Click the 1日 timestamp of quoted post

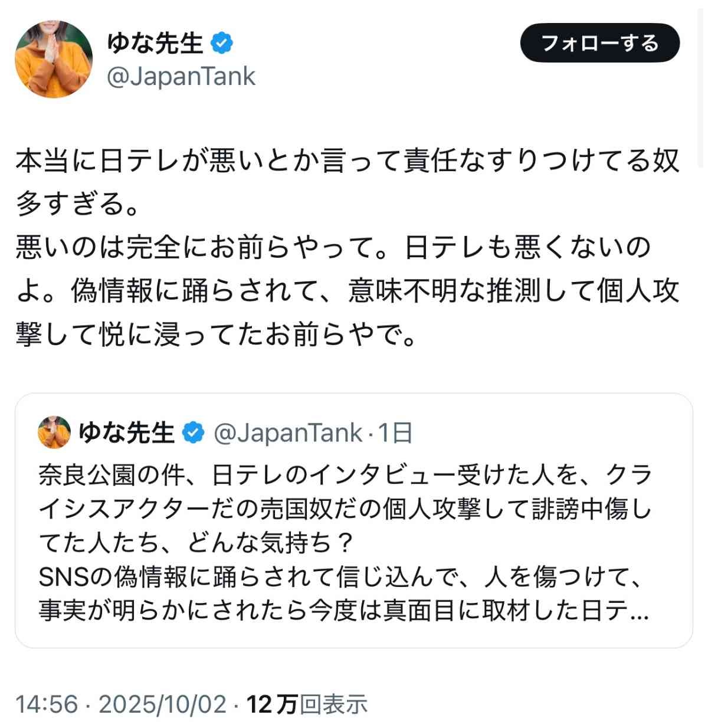pos(394,433)
